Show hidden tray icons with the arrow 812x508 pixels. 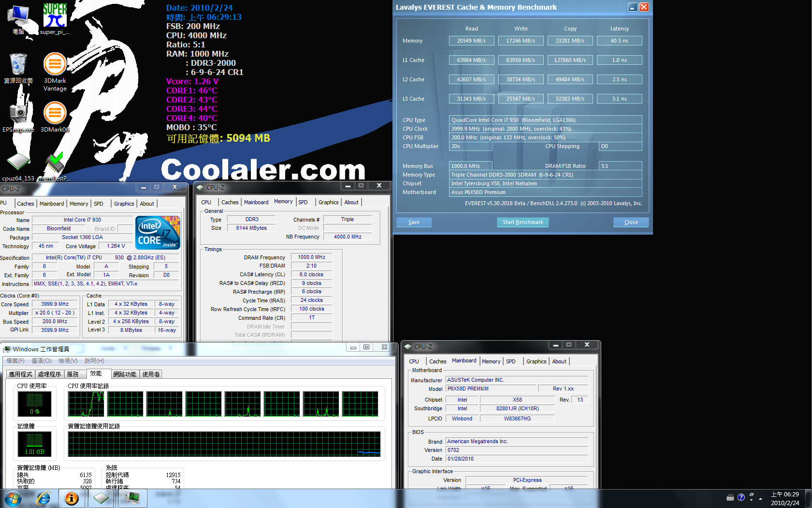coord(760,498)
